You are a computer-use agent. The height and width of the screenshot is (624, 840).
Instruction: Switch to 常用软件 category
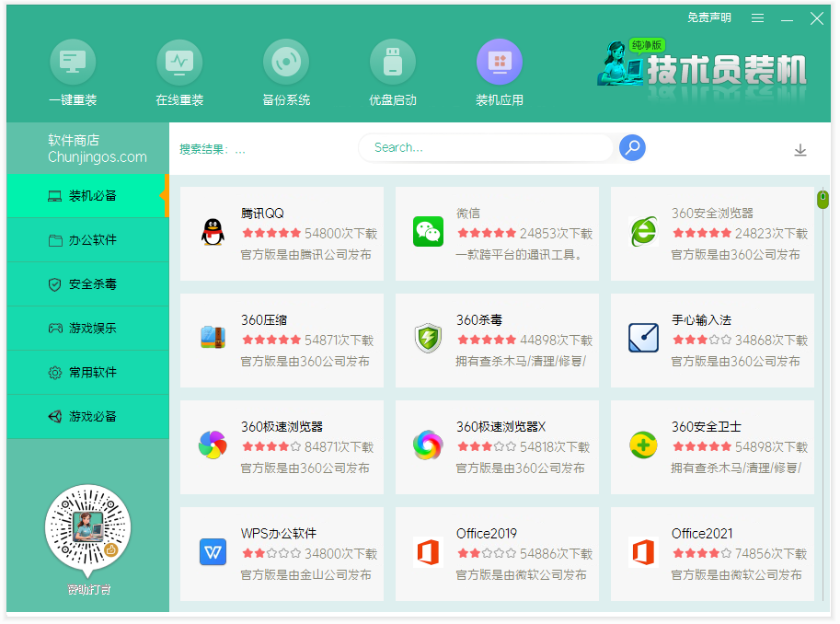pyautogui.click(x=87, y=373)
